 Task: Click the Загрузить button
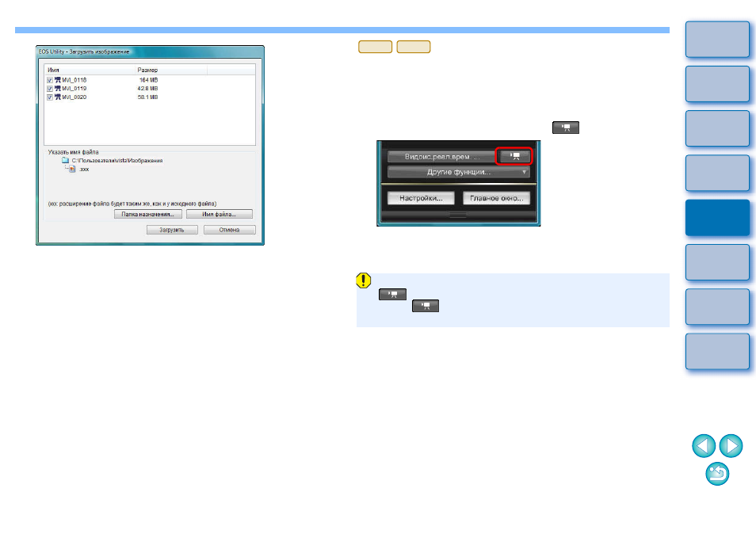[172, 230]
